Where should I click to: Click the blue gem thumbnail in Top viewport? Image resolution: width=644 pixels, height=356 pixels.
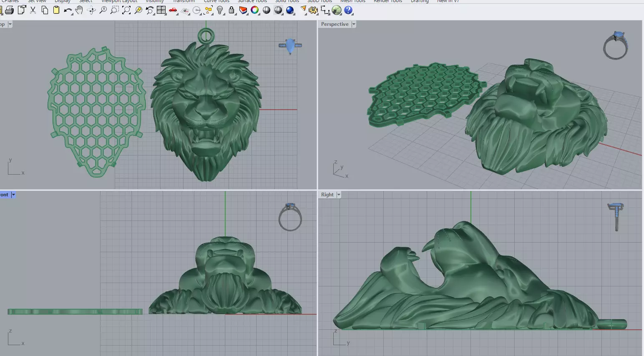click(290, 45)
